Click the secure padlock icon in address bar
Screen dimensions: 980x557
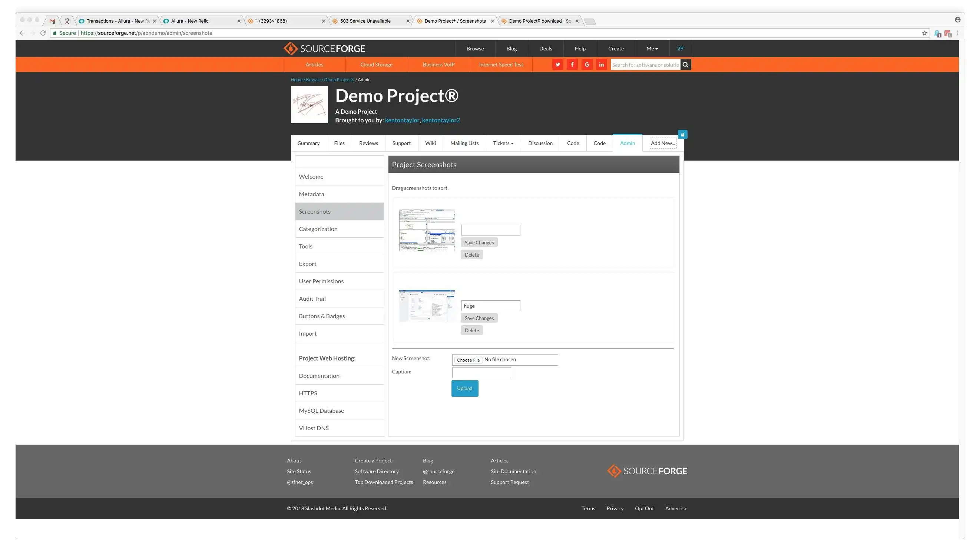point(56,32)
